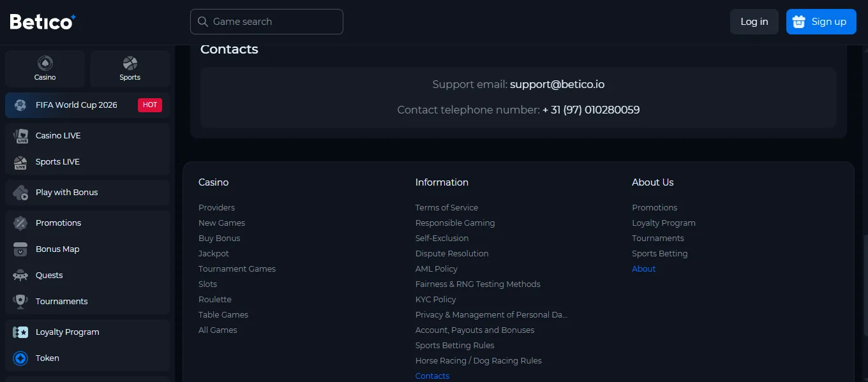Click the gift icon on Sign up
The height and width of the screenshot is (382, 868).
pos(799,22)
